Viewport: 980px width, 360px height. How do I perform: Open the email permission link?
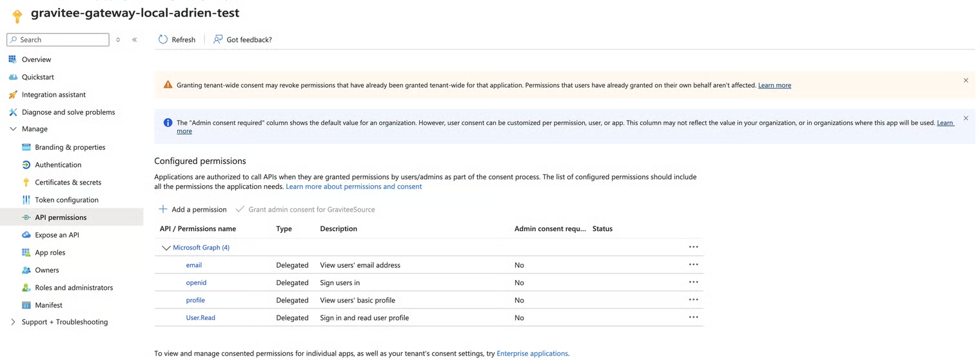click(194, 265)
